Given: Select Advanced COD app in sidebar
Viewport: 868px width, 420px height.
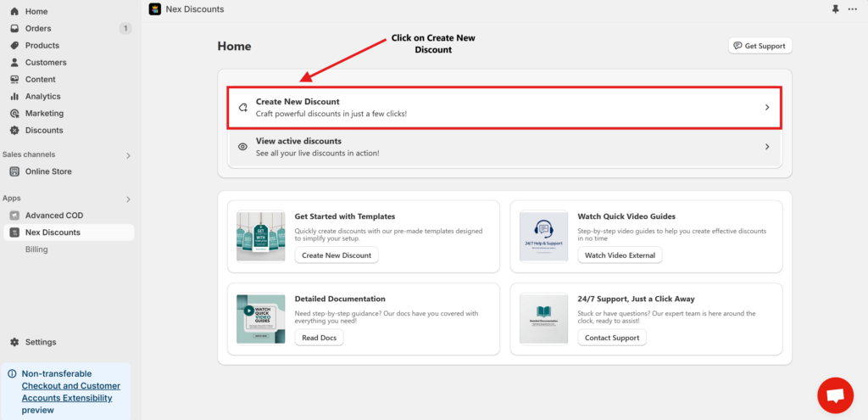Looking at the screenshot, I should pos(53,216).
